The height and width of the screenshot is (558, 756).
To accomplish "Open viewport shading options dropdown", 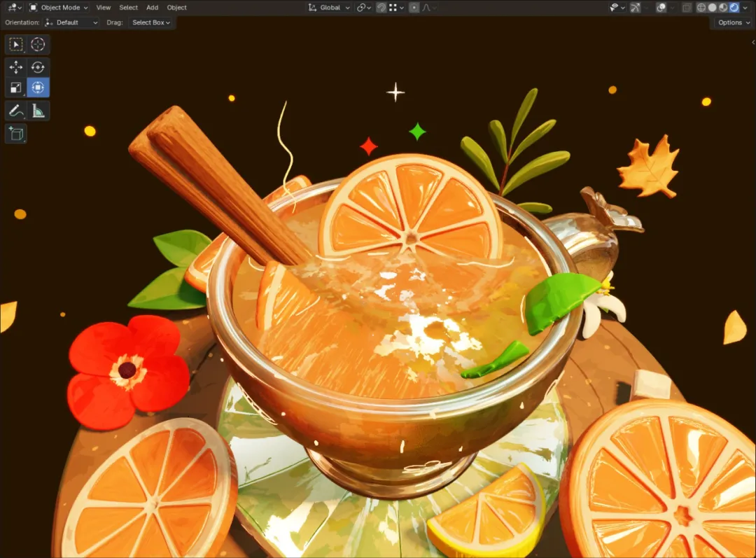I will click(x=745, y=7).
